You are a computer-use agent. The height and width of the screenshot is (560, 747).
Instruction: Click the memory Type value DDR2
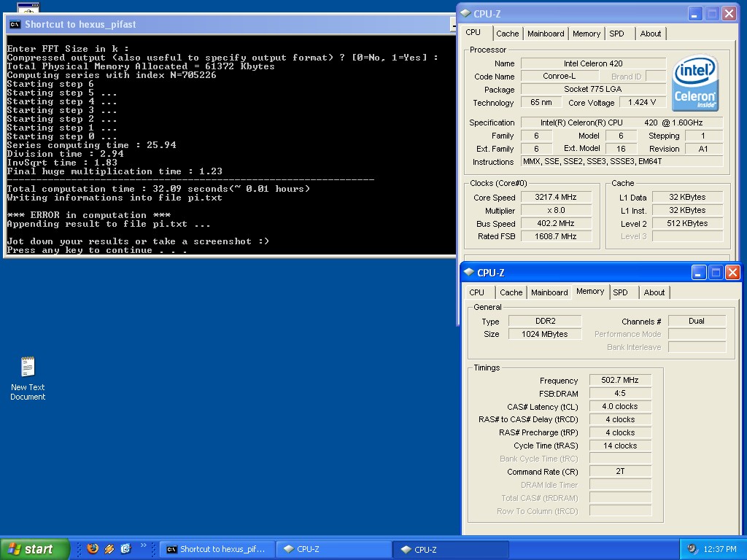click(x=545, y=321)
